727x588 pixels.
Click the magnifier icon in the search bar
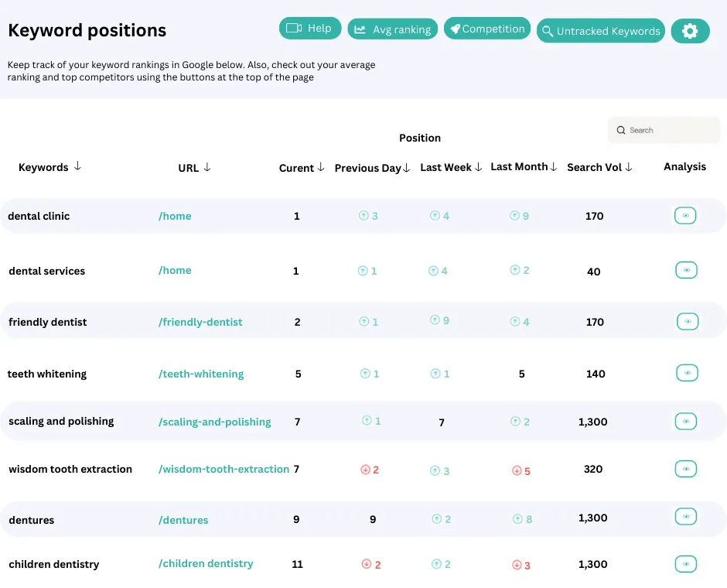click(x=623, y=130)
